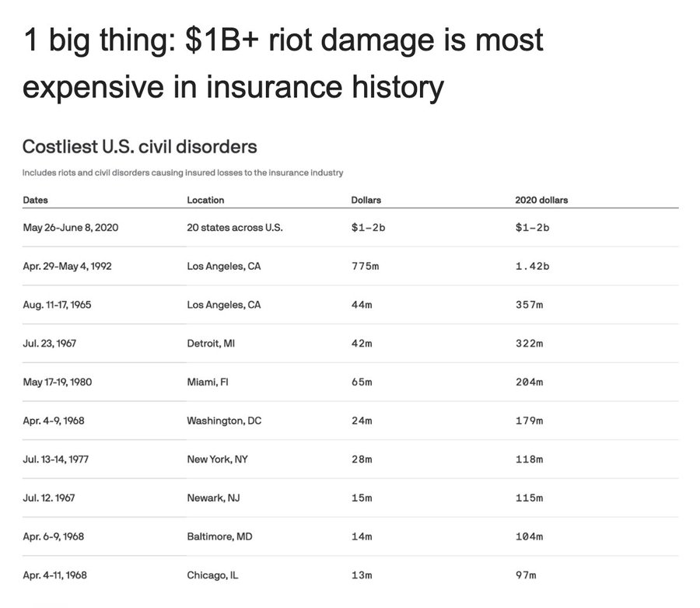Select the "Chicago, IL" location cell
Viewport: 700px width, 608px height.
[x=212, y=575]
